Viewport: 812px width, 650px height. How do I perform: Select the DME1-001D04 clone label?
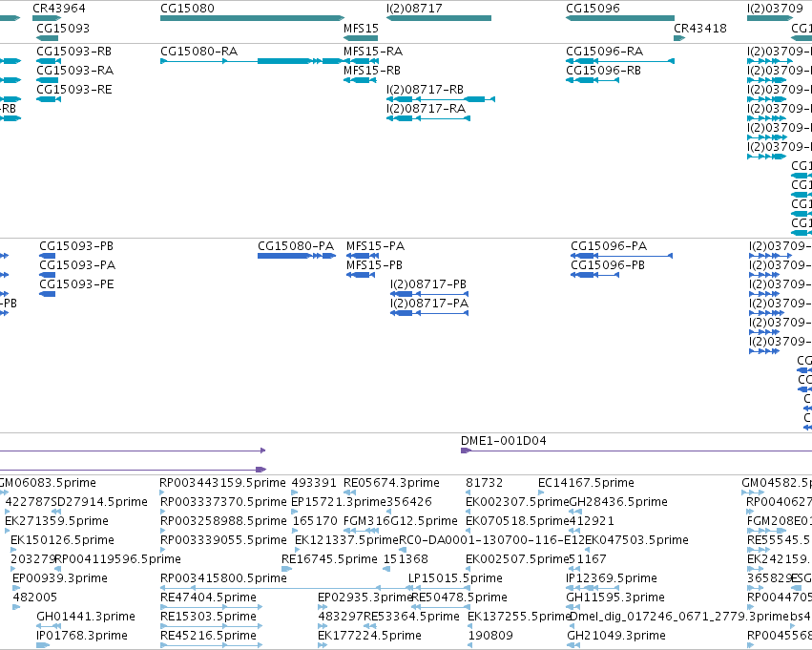[x=504, y=441]
